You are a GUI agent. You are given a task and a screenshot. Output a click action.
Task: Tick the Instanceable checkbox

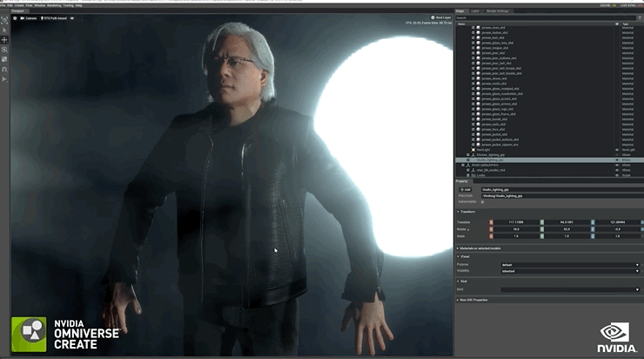click(x=483, y=202)
